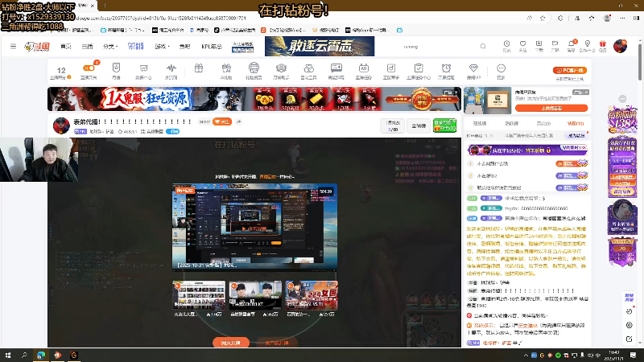Open the AI gift bag icon
This screenshot has height=362, width=644.
click(x=226, y=68)
